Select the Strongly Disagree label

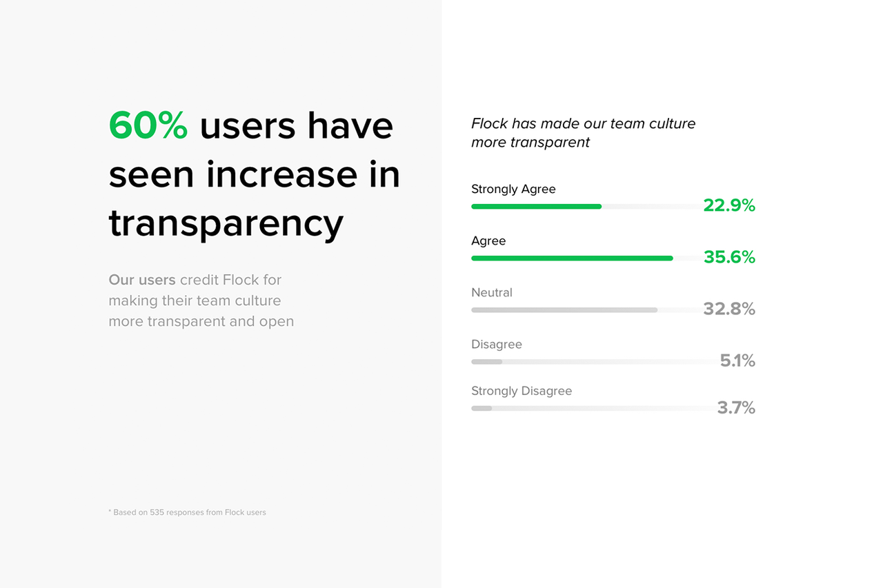click(522, 391)
